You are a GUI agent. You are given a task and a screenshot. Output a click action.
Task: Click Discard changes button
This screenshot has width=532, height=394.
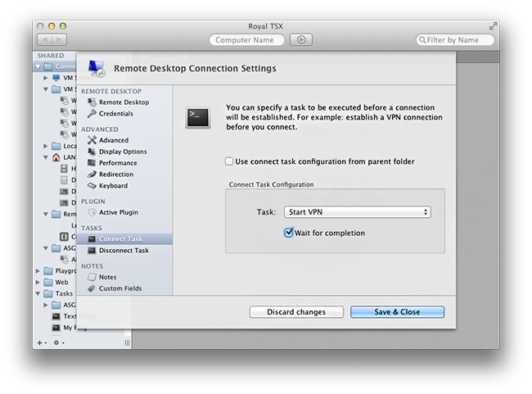296,312
